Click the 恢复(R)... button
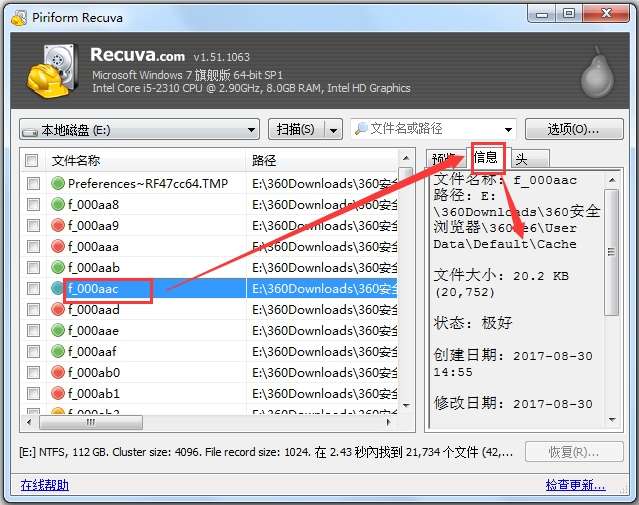The image size is (639, 505). pyautogui.click(x=574, y=452)
